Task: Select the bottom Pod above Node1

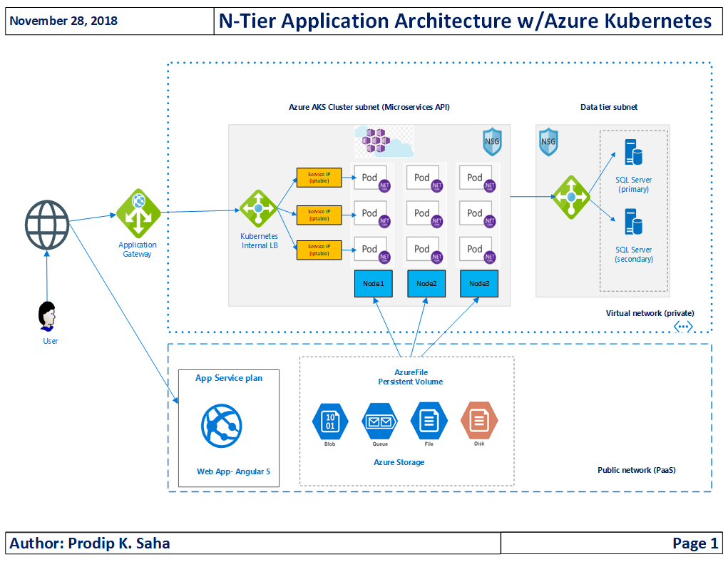Action: 372,250
